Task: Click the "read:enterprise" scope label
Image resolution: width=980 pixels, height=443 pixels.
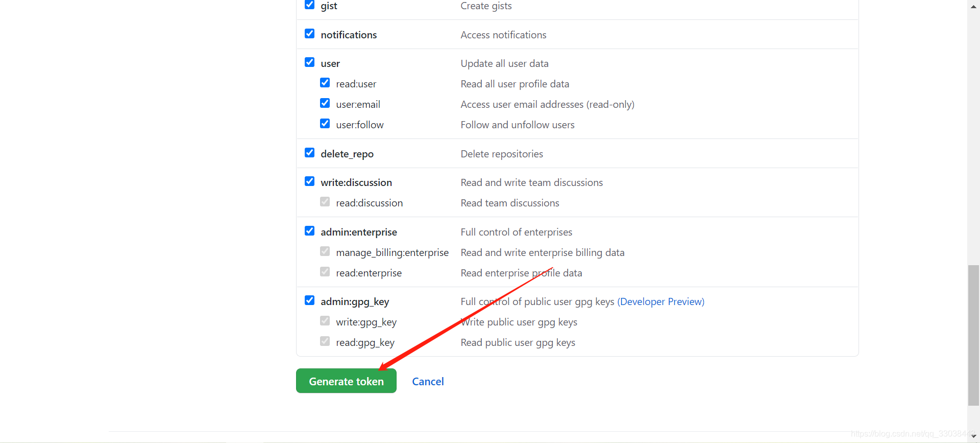Action: tap(369, 273)
